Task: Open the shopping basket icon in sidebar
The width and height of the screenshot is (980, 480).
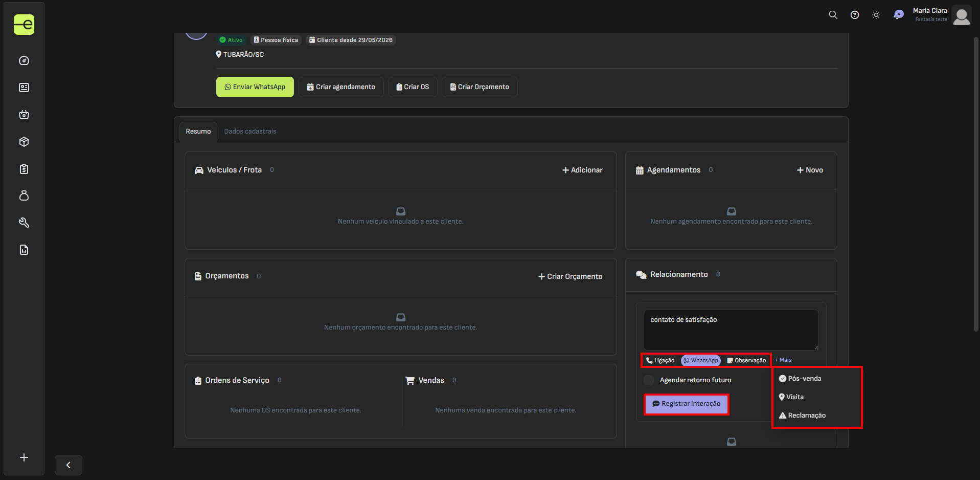Action: (x=24, y=115)
